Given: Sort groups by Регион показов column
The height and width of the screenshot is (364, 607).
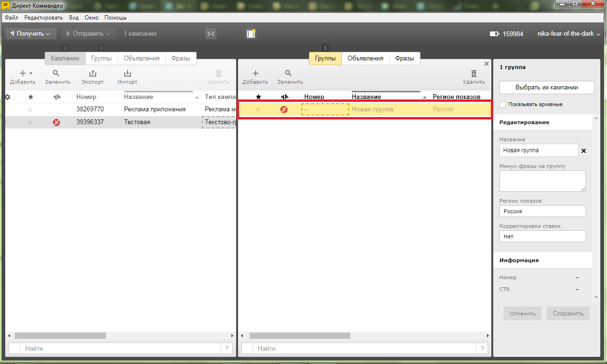Looking at the screenshot, I should pos(457,97).
